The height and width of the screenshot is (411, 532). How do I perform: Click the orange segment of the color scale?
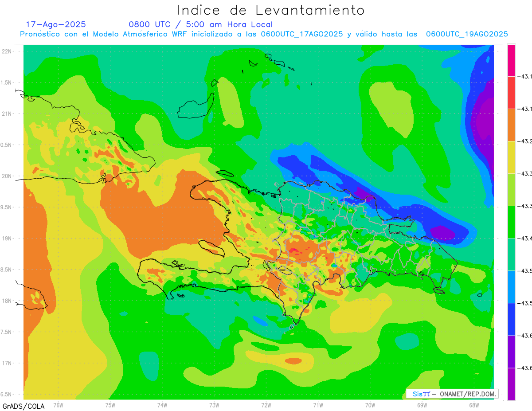[511, 125]
